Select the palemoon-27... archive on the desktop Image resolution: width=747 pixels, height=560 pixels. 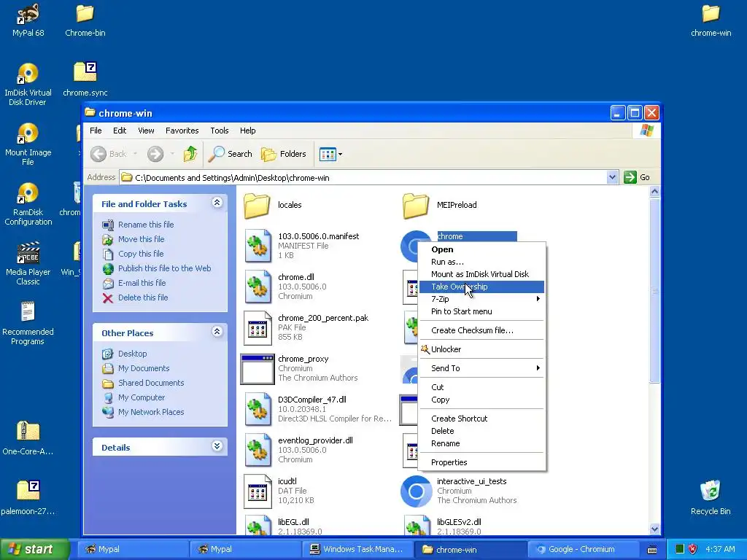tap(28, 498)
